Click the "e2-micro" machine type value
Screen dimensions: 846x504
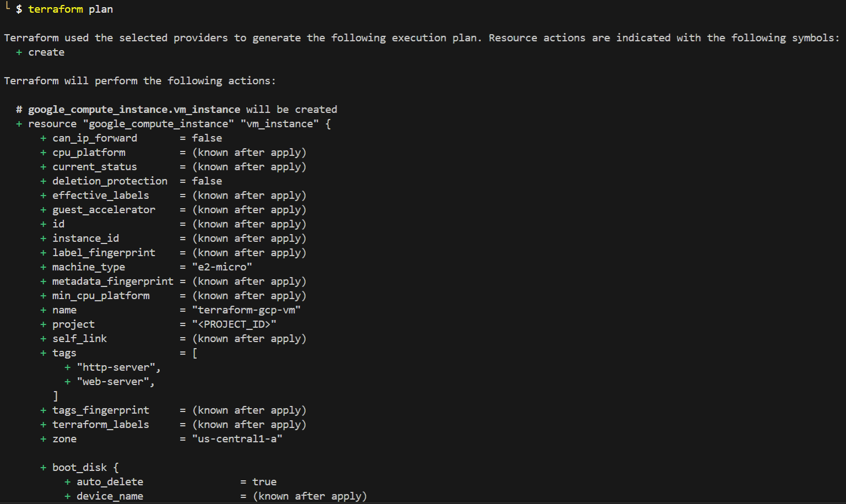(222, 267)
